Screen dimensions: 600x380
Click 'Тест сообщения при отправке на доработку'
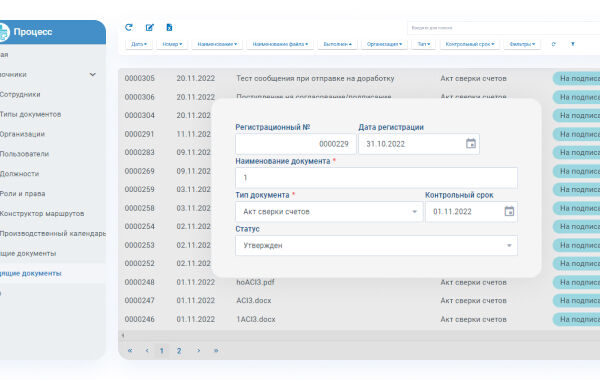315,78
